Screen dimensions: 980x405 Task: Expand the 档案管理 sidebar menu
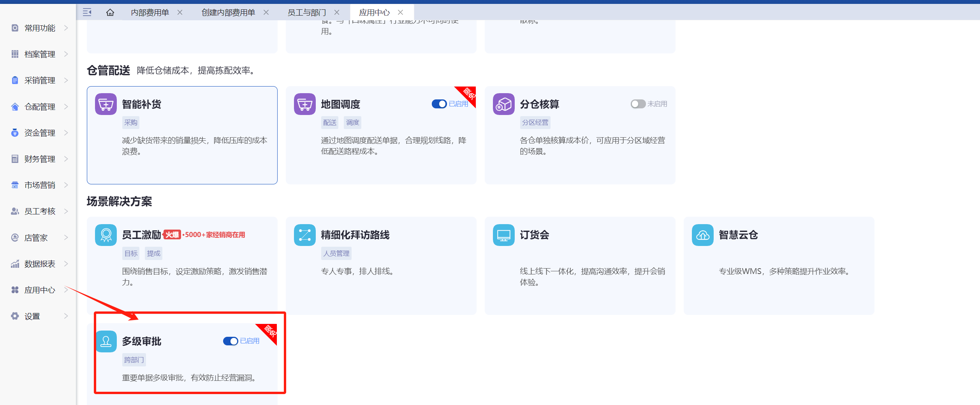(39, 54)
